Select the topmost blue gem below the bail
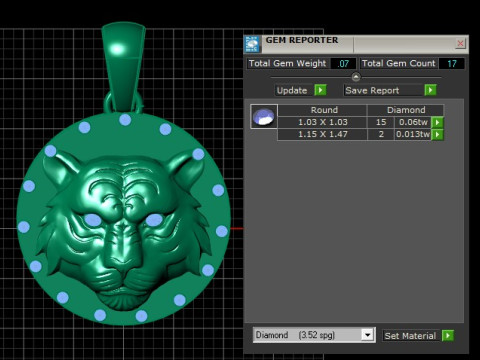The width and height of the screenshot is (480, 360). point(125,120)
